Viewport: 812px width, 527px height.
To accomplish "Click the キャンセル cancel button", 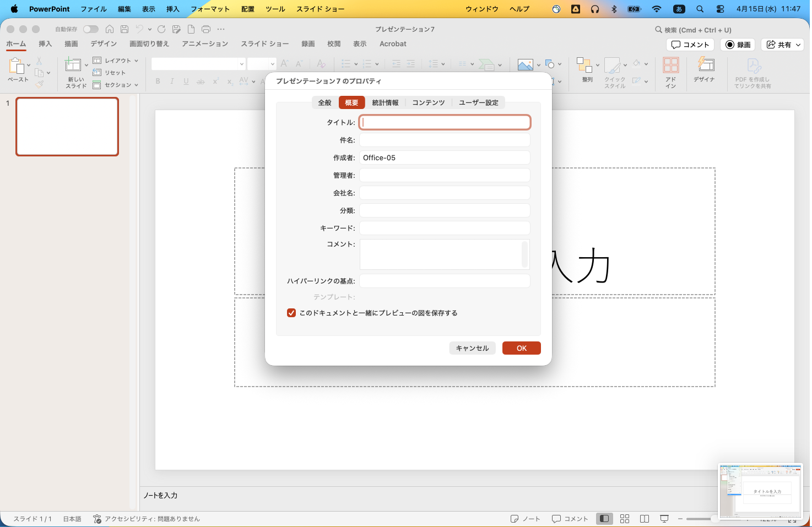I will tap(472, 348).
